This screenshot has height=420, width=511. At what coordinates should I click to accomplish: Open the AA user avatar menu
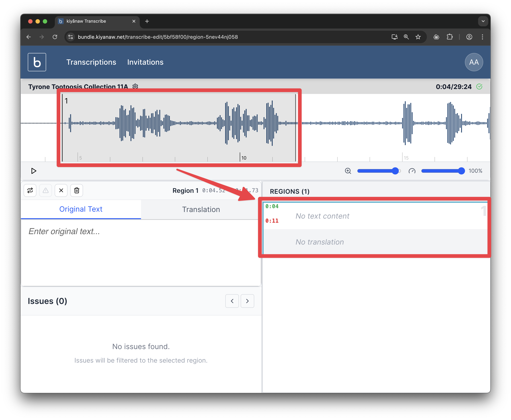coord(474,62)
